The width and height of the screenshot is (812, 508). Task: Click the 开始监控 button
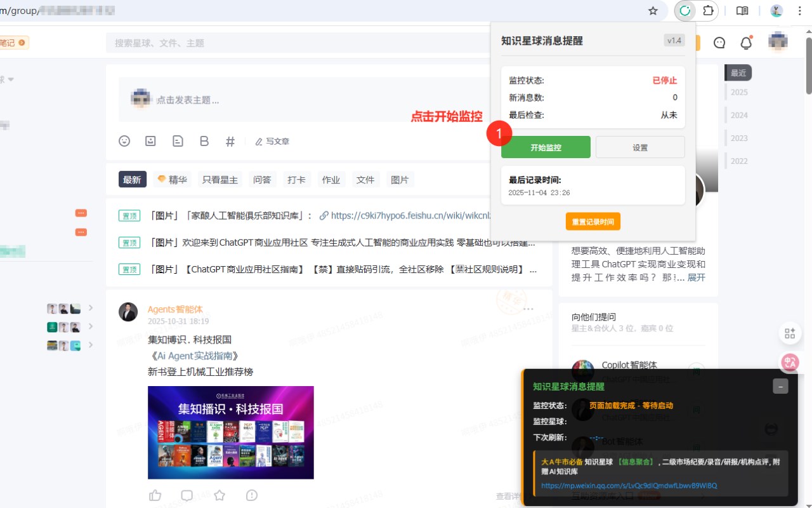point(546,147)
